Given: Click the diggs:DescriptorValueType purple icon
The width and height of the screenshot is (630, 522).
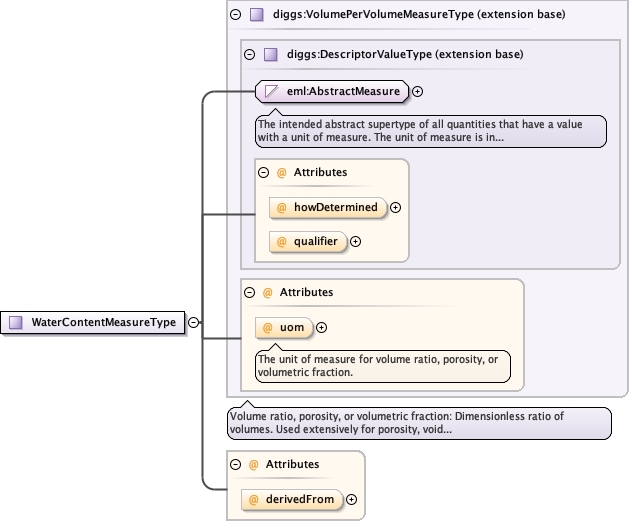Looking at the screenshot, I should pyautogui.click(x=270, y=54).
